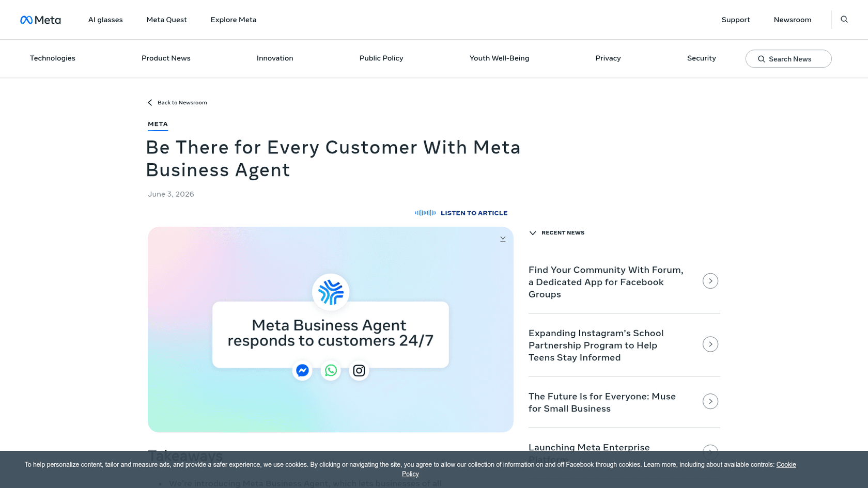The width and height of the screenshot is (868, 488).
Task: Click the Search News field
Action: [788, 59]
